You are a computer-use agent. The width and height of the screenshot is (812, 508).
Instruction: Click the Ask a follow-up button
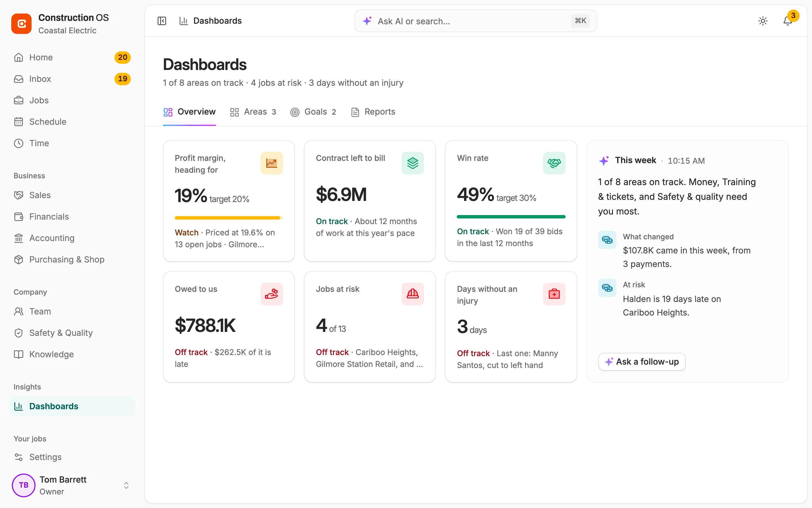[x=641, y=362]
